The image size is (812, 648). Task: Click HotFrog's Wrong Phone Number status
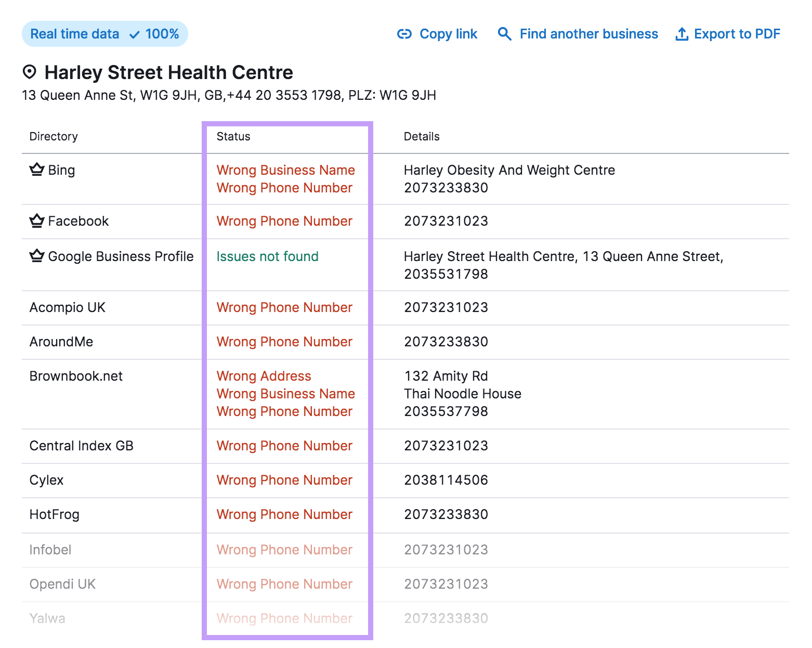(284, 514)
